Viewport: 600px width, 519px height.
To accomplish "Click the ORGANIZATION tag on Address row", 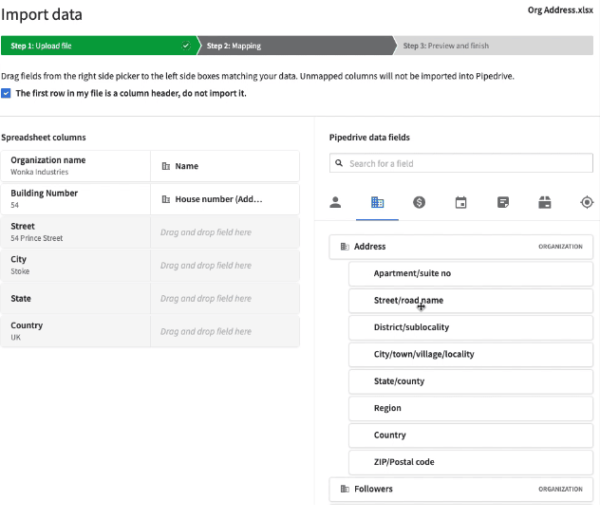I will (x=561, y=246).
